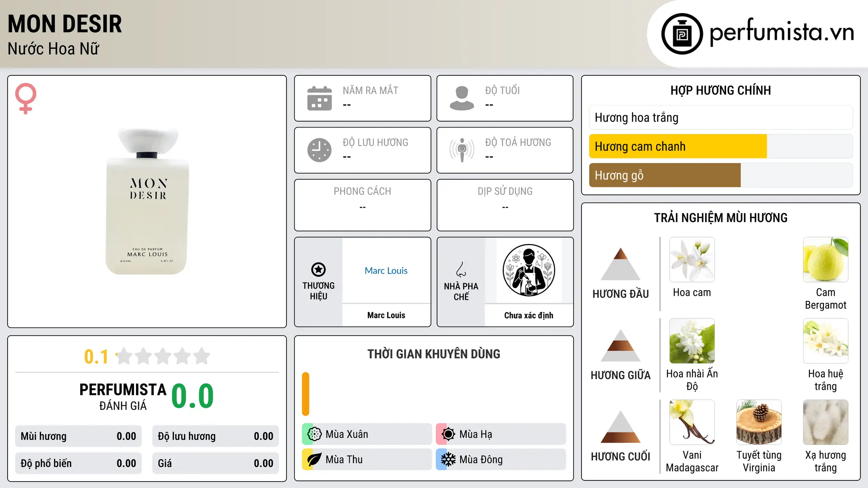Click the flower icon for Mùa Xuân
The width and height of the screenshot is (868, 488).
(x=314, y=434)
